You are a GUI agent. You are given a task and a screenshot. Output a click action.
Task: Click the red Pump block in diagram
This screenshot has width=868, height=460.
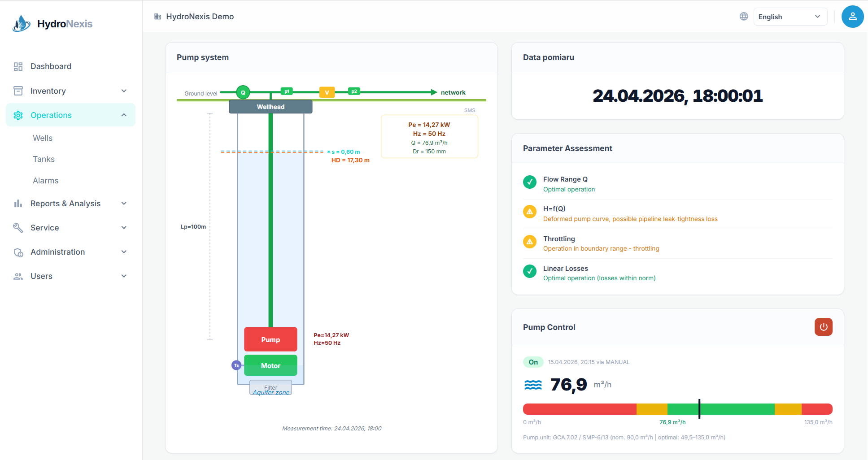270,339
